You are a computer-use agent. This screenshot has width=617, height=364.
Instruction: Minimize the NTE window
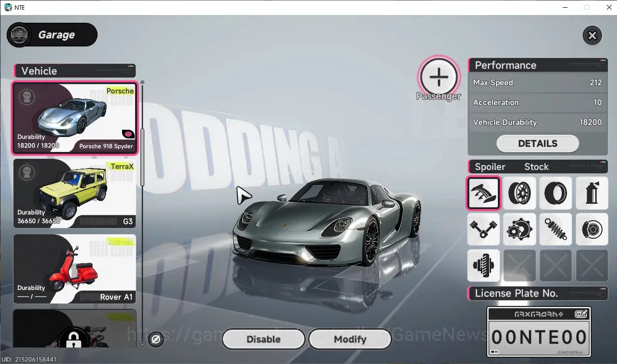point(565,7)
